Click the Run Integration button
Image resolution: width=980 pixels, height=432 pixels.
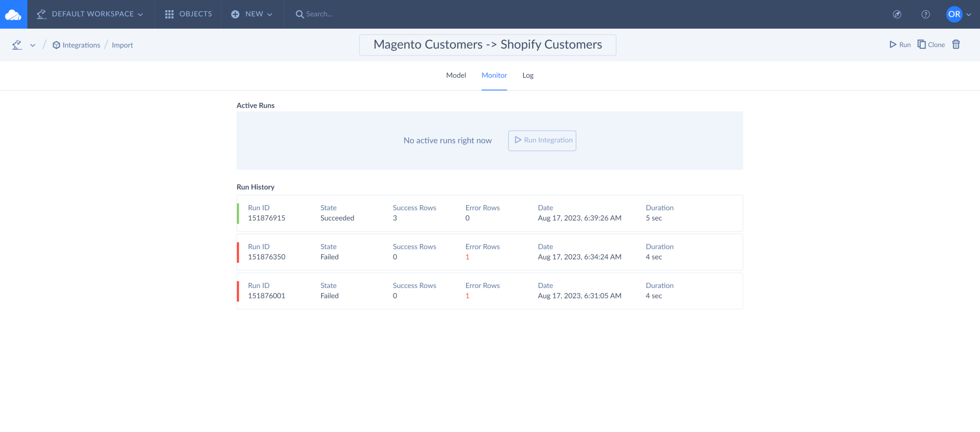(542, 141)
